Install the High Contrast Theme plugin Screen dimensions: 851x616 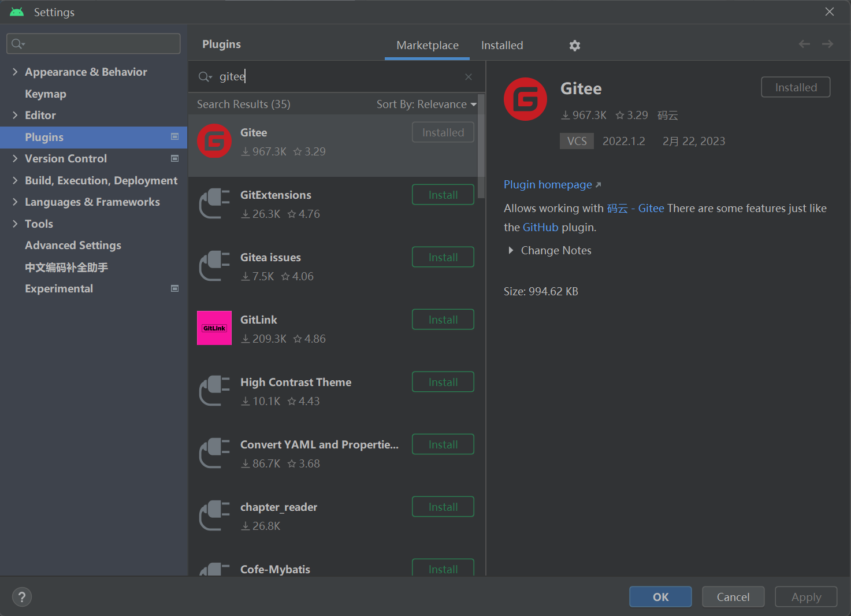(x=443, y=382)
